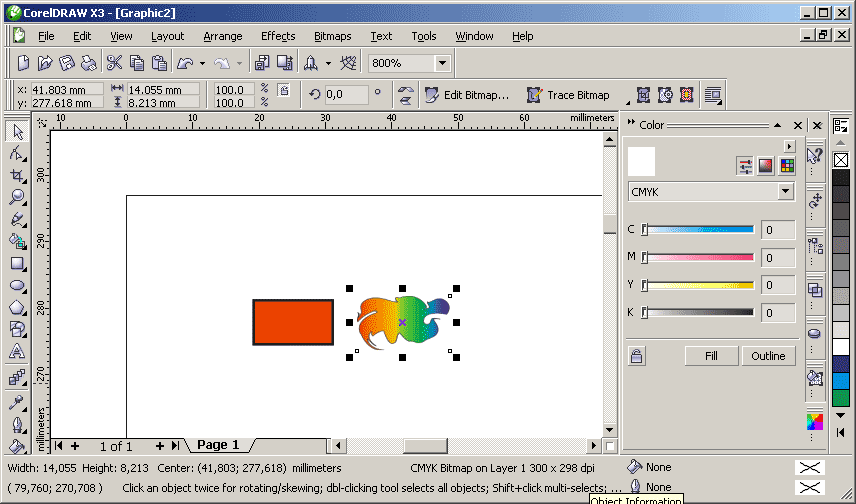
Task: Select the Outline tool
Action: [17, 425]
